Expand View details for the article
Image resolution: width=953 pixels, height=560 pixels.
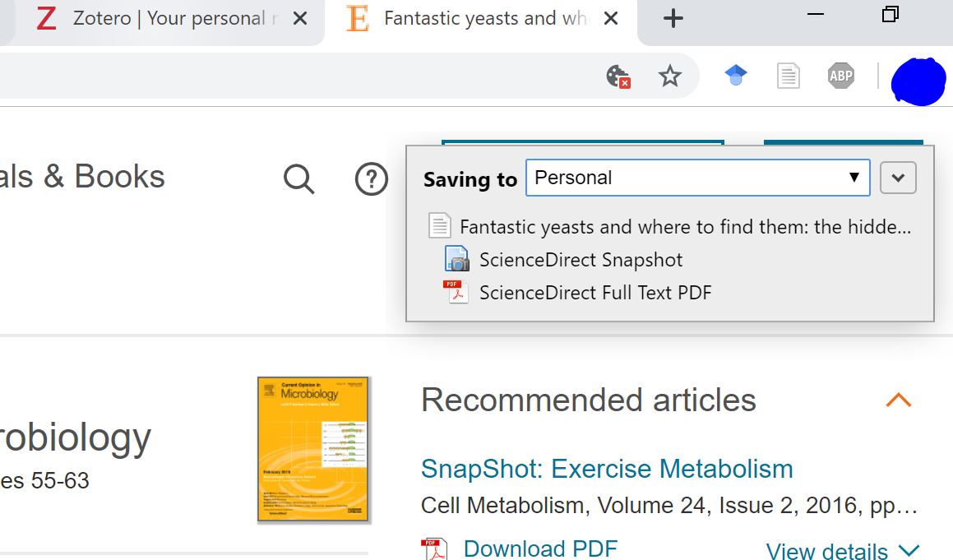[842, 551]
